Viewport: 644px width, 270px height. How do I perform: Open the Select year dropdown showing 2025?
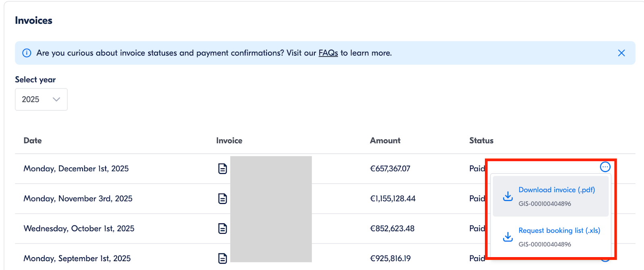tap(41, 99)
